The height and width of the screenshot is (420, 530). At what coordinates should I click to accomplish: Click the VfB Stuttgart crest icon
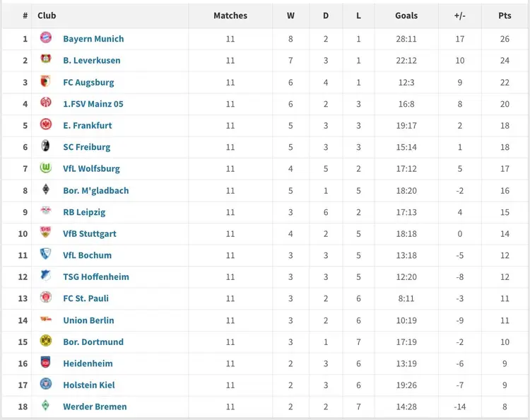[x=46, y=233]
